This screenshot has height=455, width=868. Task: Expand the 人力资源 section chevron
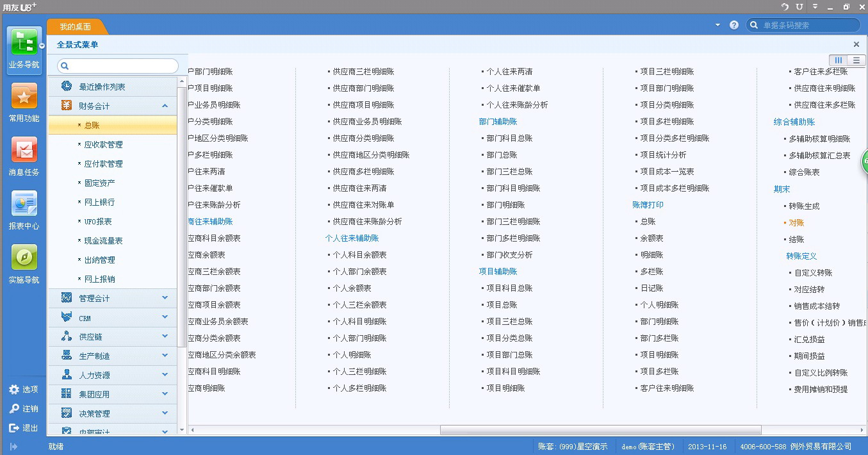point(165,375)
